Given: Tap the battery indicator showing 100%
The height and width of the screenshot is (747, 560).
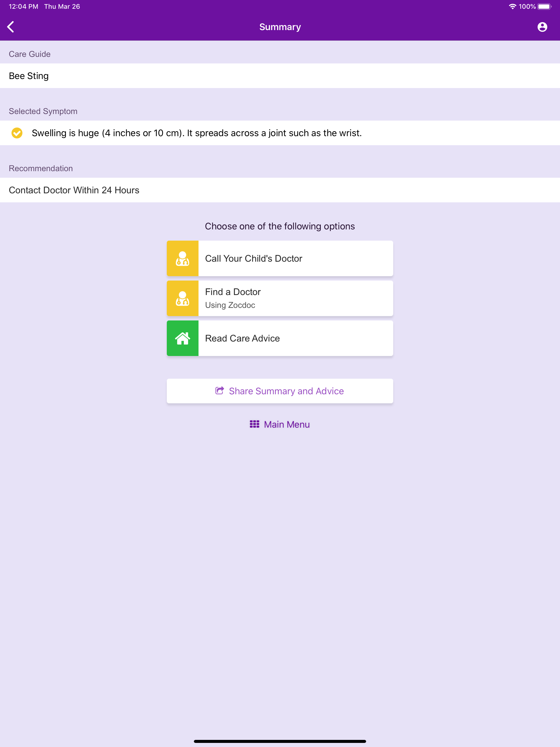Looking at the screenshot, I should (544, 6).
